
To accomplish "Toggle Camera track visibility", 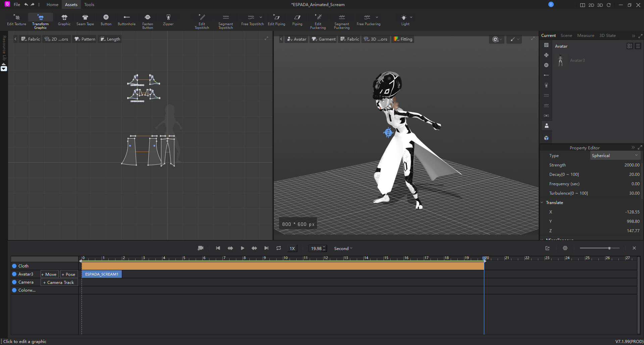I will coord(14,282).
